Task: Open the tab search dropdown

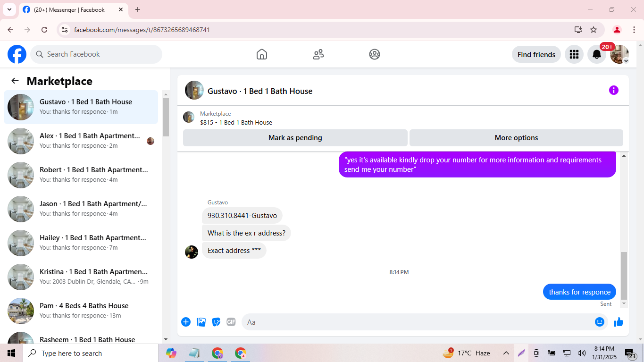Action: coord(9,9)
